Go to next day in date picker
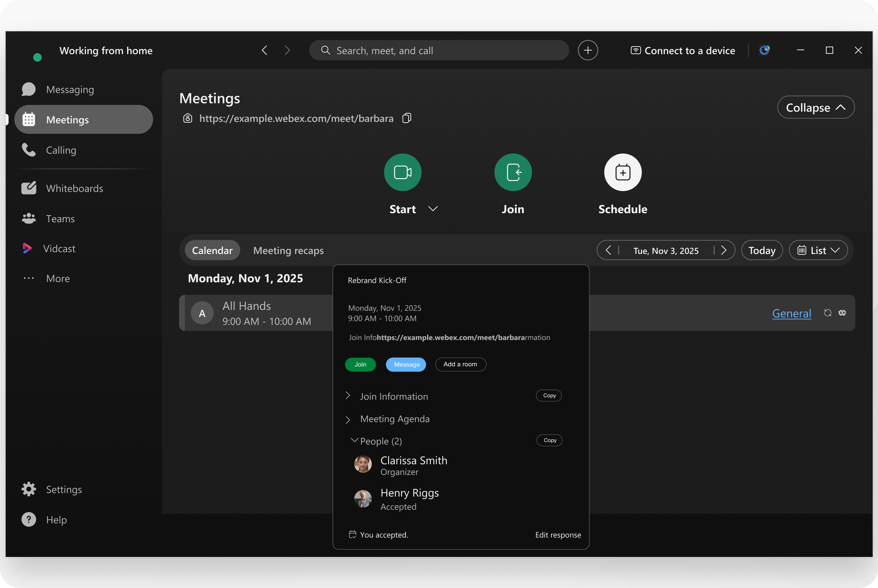This screenshot has width=878, height=588. coord(724,250)
